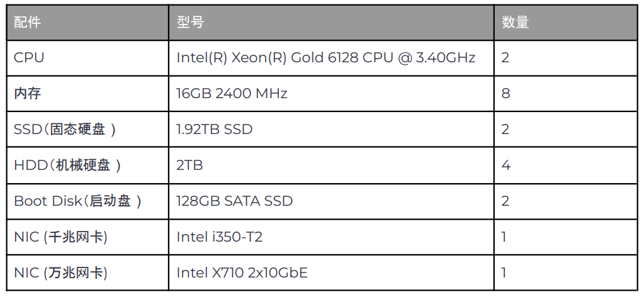Screen dimensions: 644x297
Task: Select the CPU row label cell
Action: click(x=88, y=58)
